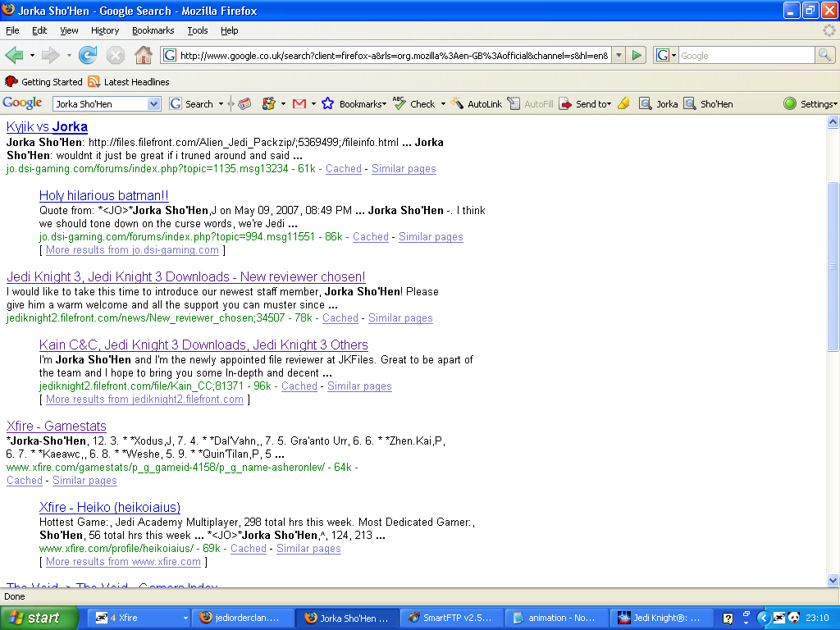Open the Bookmarks menu

153,30
